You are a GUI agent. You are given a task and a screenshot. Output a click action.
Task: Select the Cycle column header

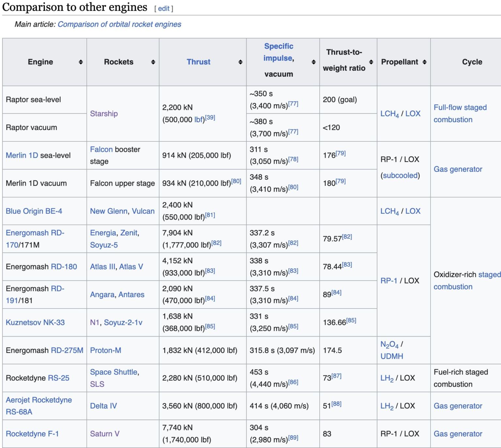[x=472, y=62]
